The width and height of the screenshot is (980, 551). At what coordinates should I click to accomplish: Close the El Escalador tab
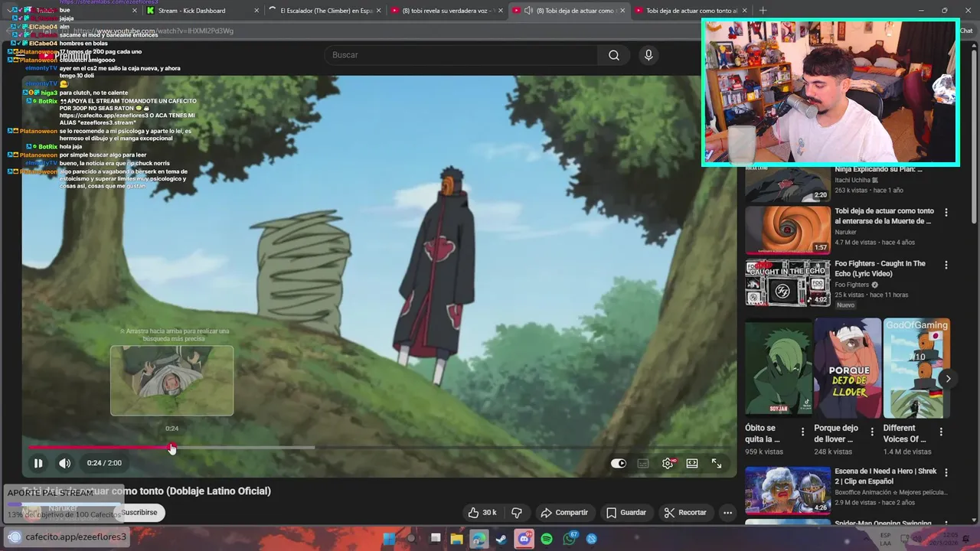click(380, 11)
